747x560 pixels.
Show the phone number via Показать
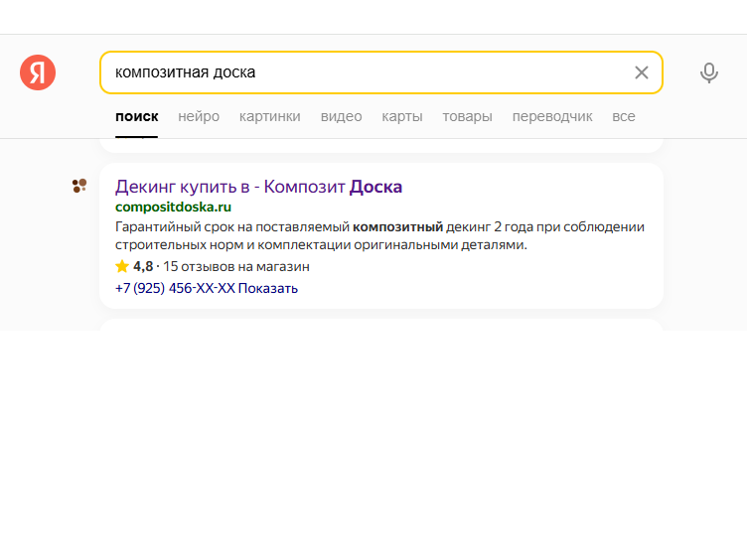click(268, 288)
